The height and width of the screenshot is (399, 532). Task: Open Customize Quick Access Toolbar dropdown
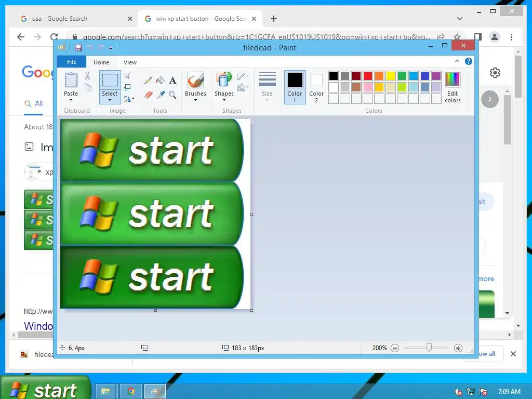111,48
